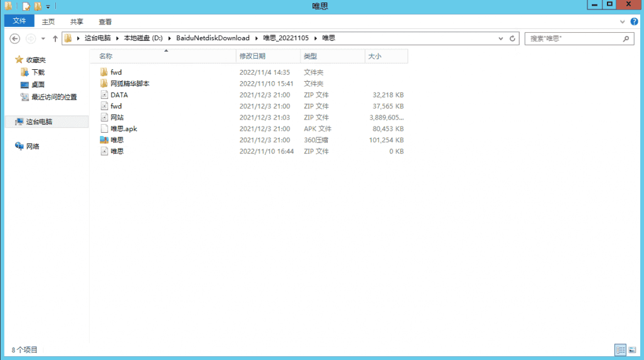Click the window system folder icon
Viewport: 644px width, 360px height.
click(x=8, y=6)
